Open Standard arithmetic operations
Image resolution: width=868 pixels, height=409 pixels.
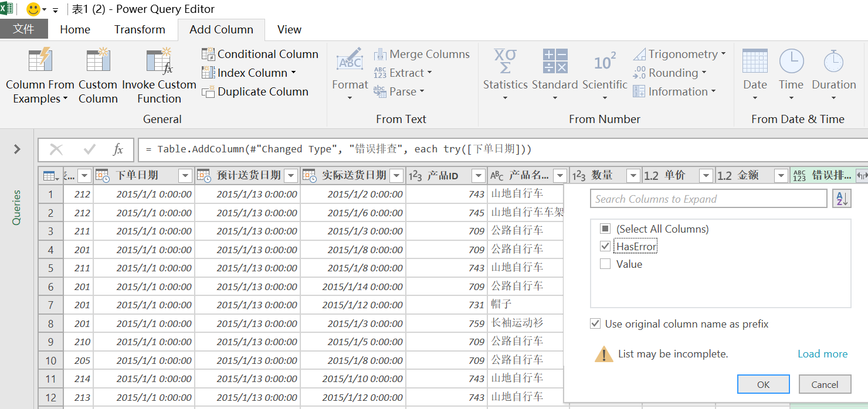pyautogui.click(x=555, y=75)
